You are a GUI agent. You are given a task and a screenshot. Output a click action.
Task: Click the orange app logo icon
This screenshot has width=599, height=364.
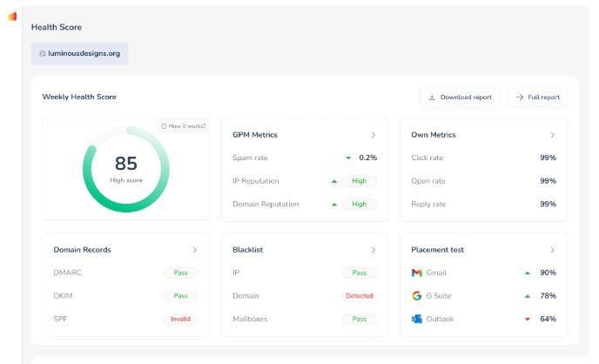(12, 17)
